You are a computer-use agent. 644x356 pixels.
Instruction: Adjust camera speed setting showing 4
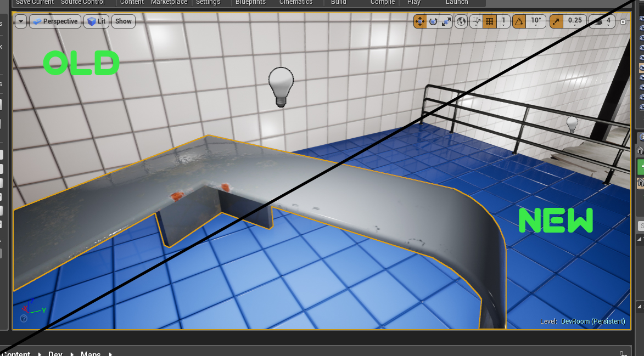603,21
